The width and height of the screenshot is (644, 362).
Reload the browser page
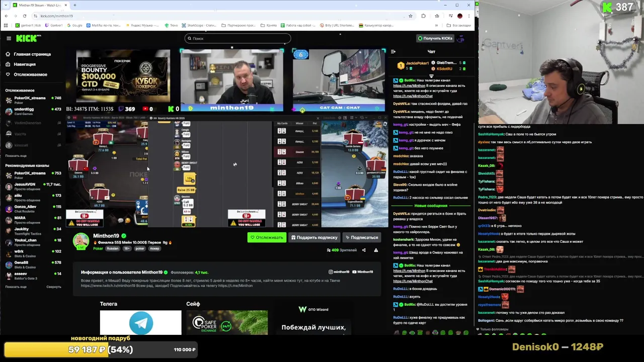pos(24,16)
